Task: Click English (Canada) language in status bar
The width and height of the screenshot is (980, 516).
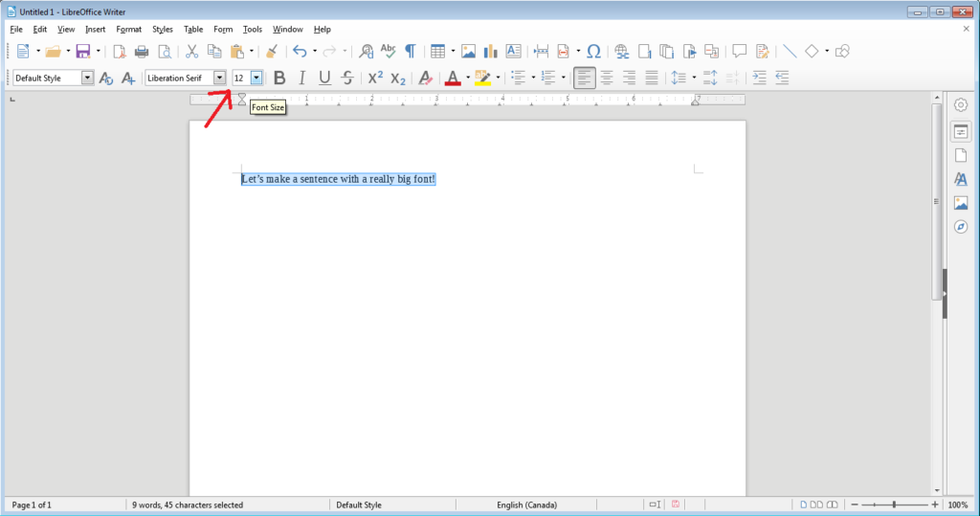Action: (526, 505)
